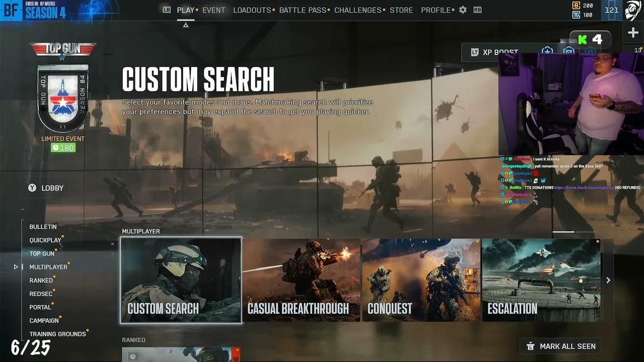The height and width of the screenshot is (362, 644).
Task: Select QUICKPLAY in the side menu
Action: (x=45, y=240)
